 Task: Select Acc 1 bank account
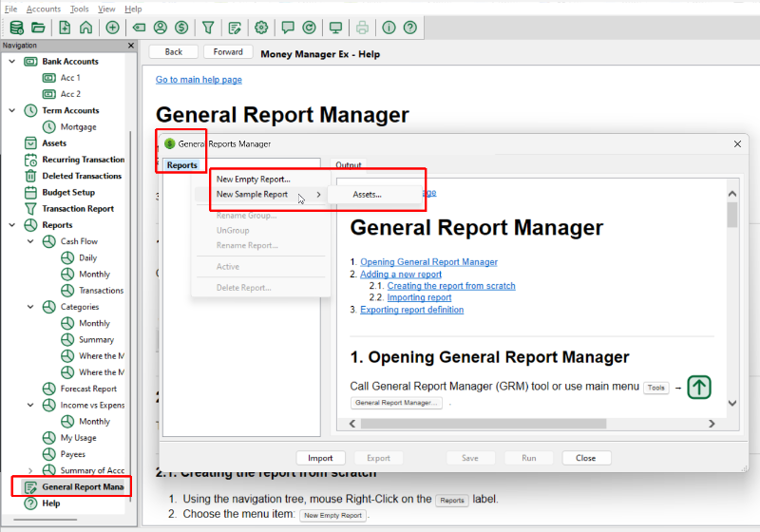[x=70, y=78]
